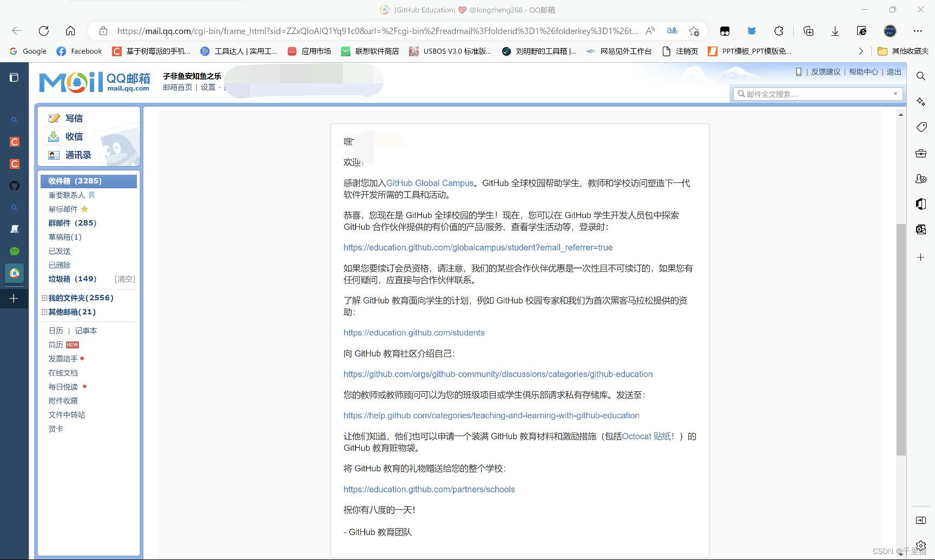Open 日历 calendar link

pyautogui.click(x=56, y=331)
